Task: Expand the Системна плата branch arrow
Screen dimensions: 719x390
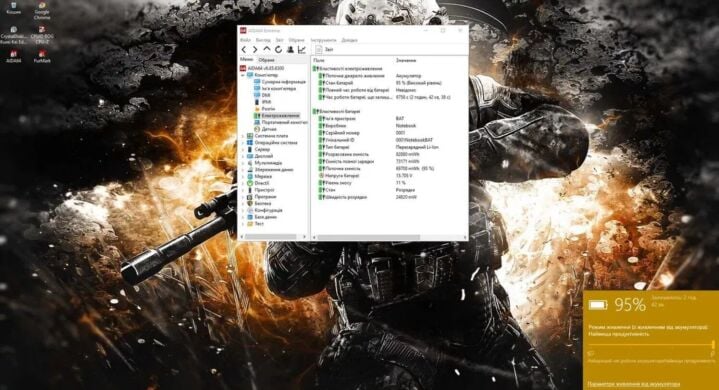Action: (243, 136)
